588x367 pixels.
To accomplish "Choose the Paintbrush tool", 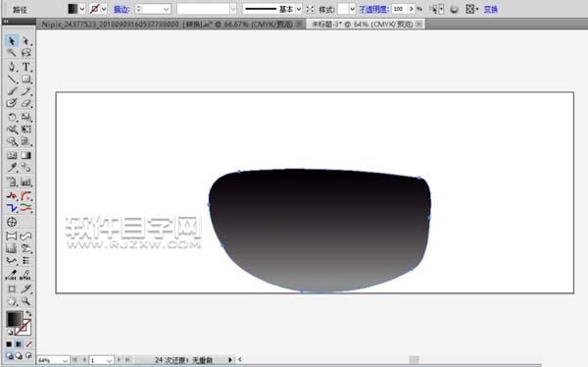I will pyautogui.click(x=12, y=91).
